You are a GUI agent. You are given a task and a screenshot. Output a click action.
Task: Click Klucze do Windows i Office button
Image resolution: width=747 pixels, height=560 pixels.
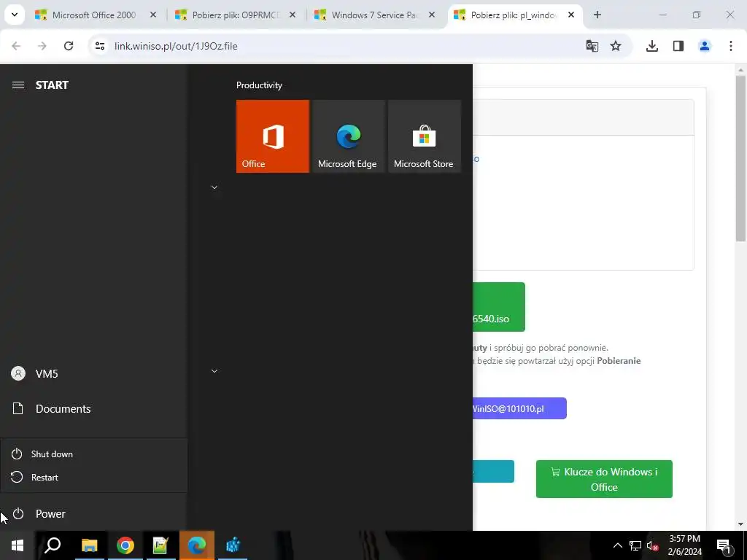coord(604,479)
